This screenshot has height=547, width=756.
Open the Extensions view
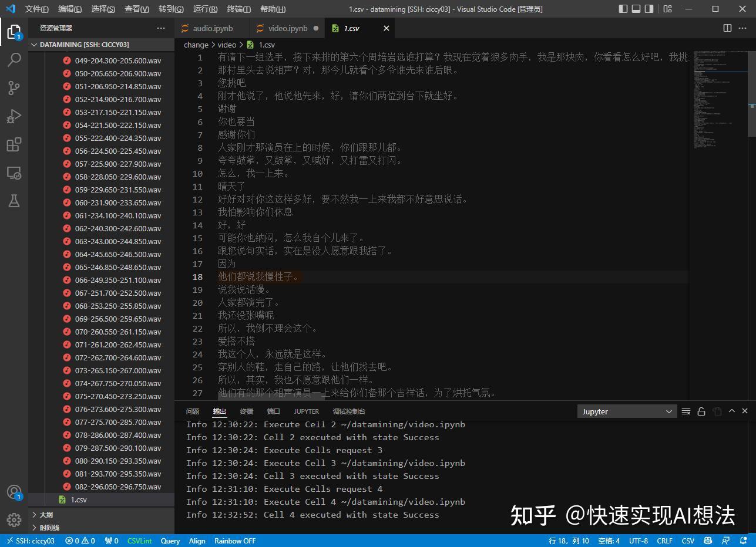tap(14, 144)
